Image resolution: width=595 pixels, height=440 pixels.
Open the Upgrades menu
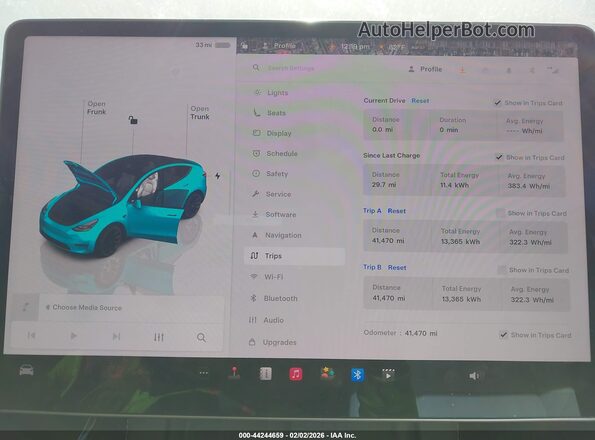(279, 342)
